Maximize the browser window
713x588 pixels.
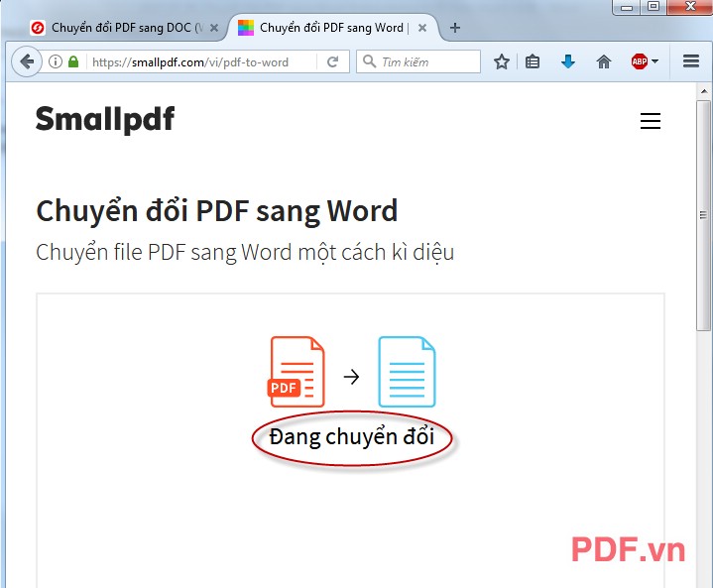654,6
